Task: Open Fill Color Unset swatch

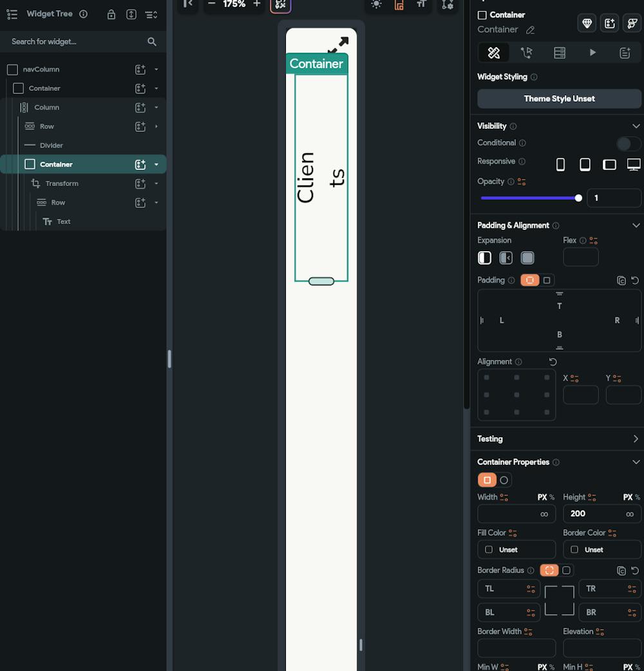Action: [516, 550]
